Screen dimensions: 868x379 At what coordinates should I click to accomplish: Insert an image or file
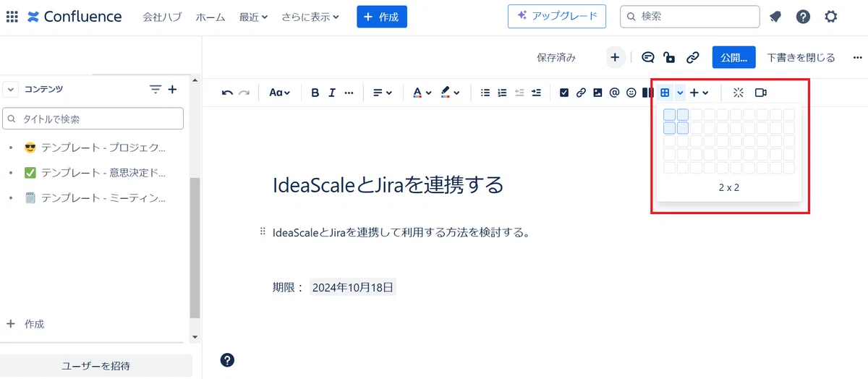click(x=597, y=93)
